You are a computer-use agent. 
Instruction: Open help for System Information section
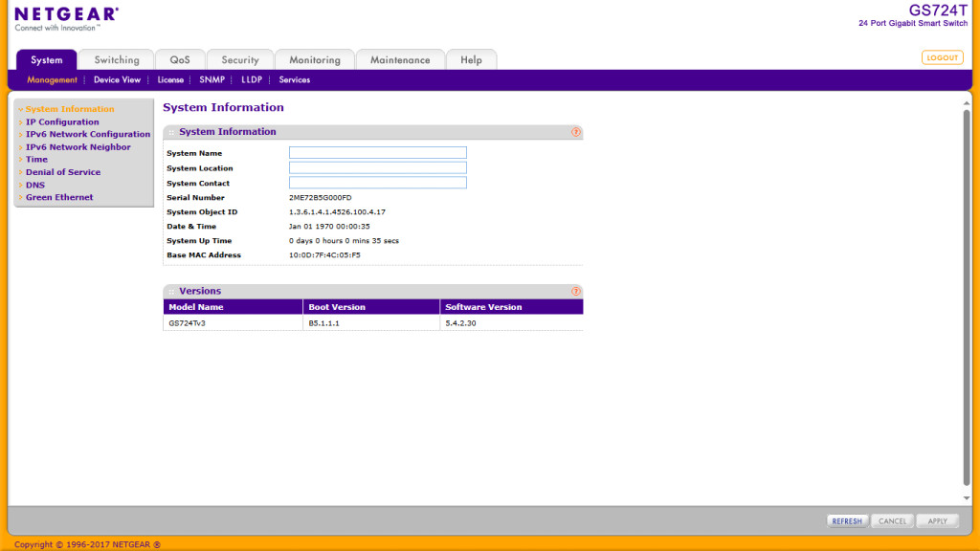(576, 132)
